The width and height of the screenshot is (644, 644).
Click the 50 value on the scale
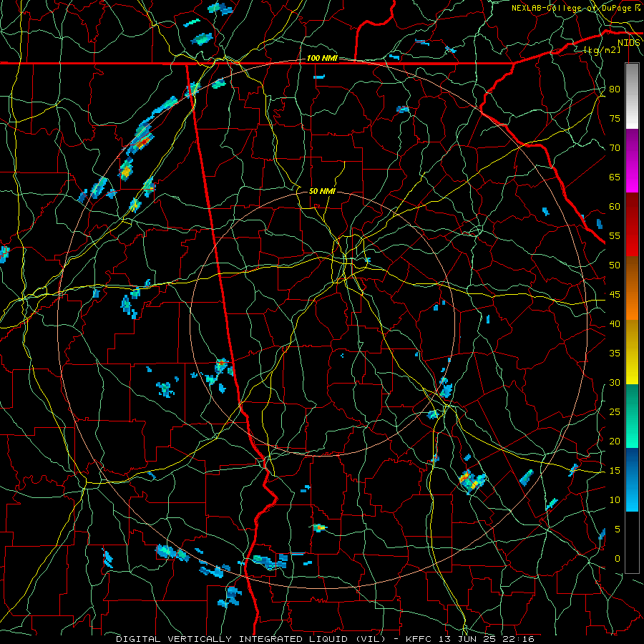pyautogui.click(x=615, y=265)
